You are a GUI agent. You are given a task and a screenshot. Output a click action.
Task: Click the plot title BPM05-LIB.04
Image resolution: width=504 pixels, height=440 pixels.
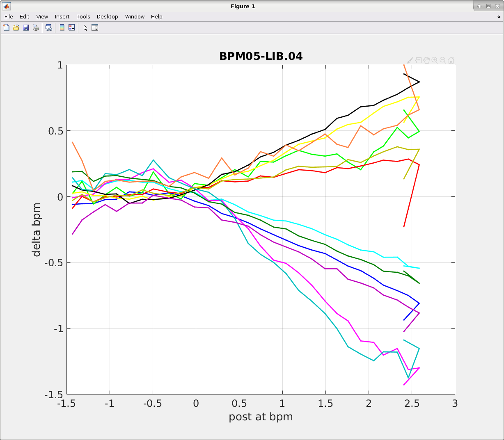coord(261,56)
